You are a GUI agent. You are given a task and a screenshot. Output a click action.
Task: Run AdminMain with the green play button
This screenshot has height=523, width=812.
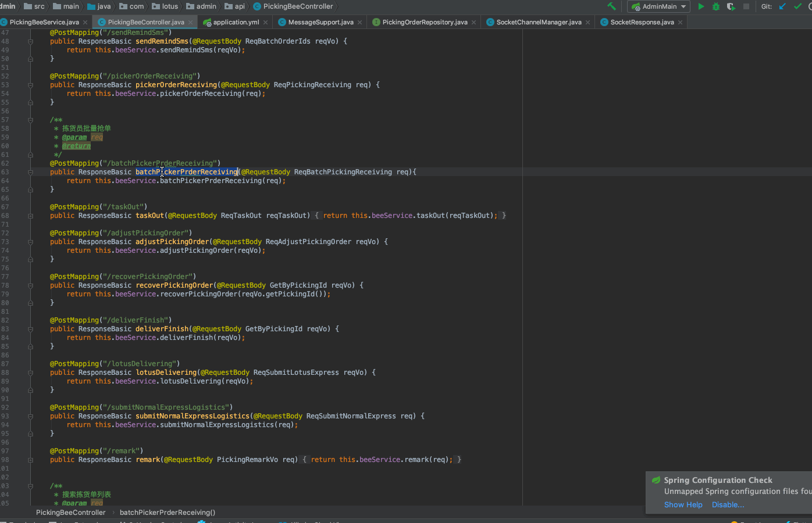click(x=701, y=6)
